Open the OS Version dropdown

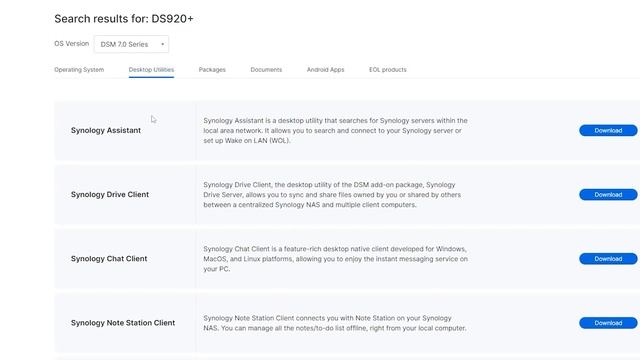131,44
